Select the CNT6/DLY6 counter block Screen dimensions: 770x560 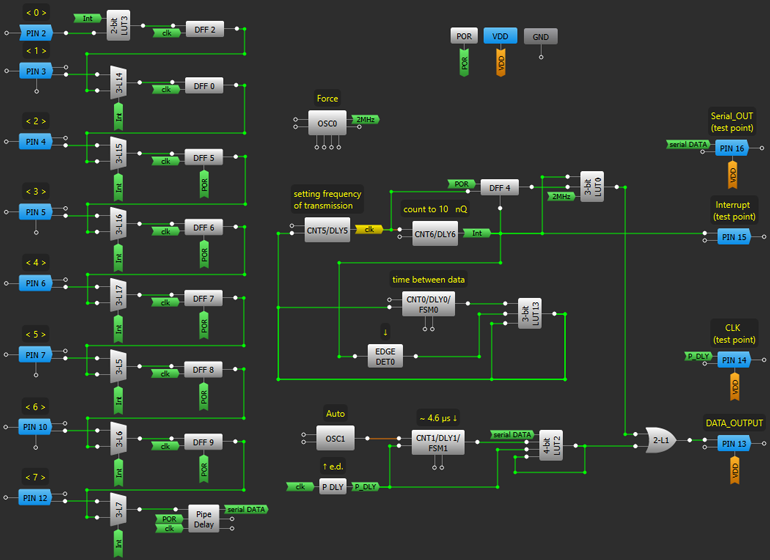(435, 233)
